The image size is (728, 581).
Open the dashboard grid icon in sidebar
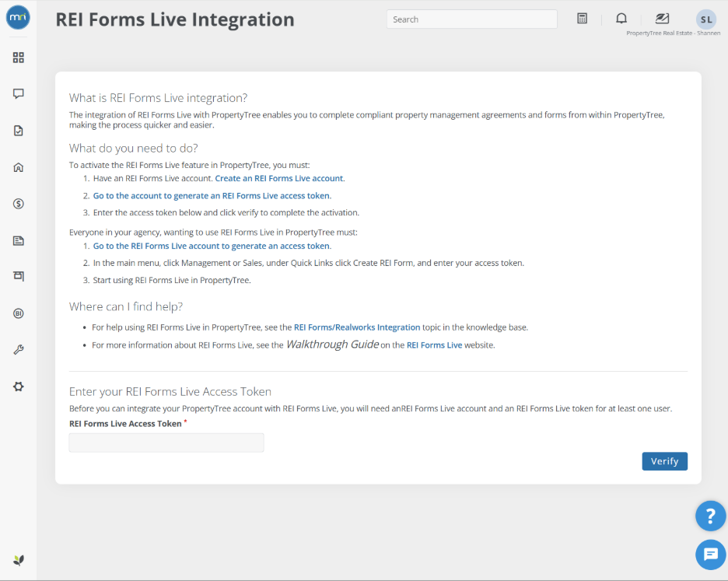click(x=19, y=58)
